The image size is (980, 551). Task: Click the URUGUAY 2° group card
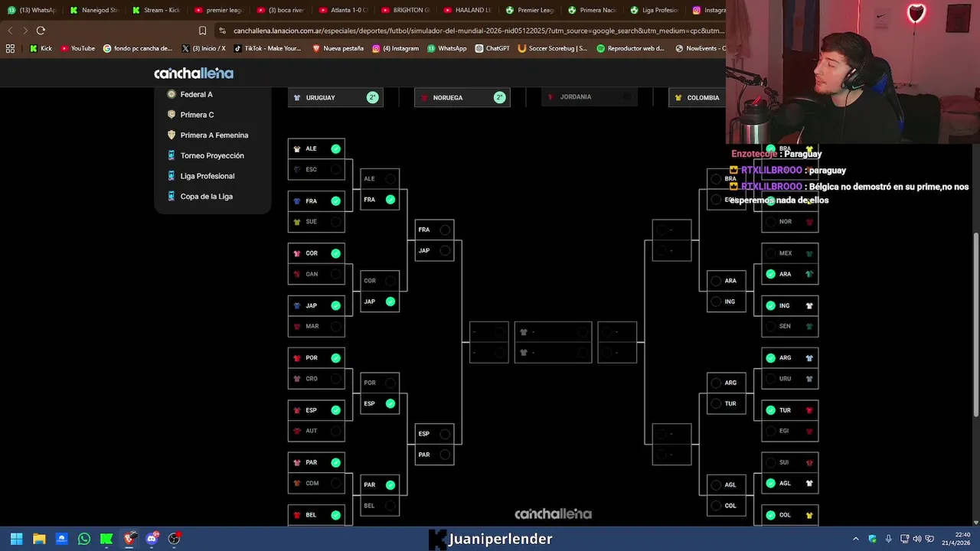point(335,97)
